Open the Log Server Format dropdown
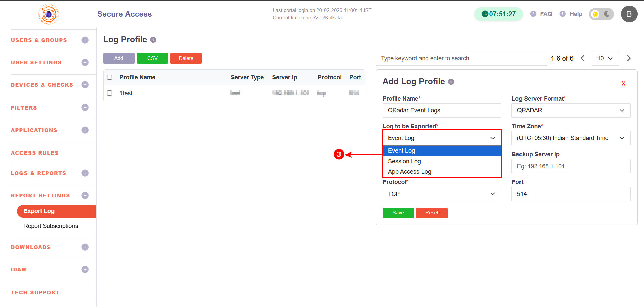The width and height of the screenshot is (644, 307). pos(571,110)
